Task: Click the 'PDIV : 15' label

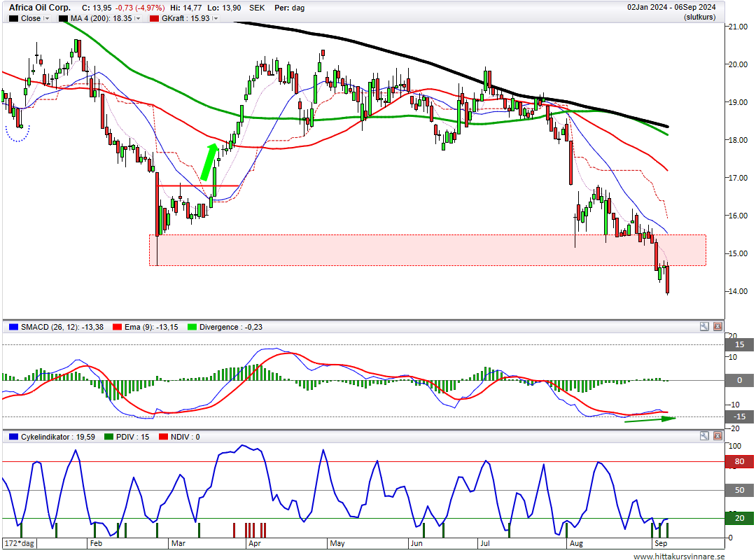Action: (132, 437)
